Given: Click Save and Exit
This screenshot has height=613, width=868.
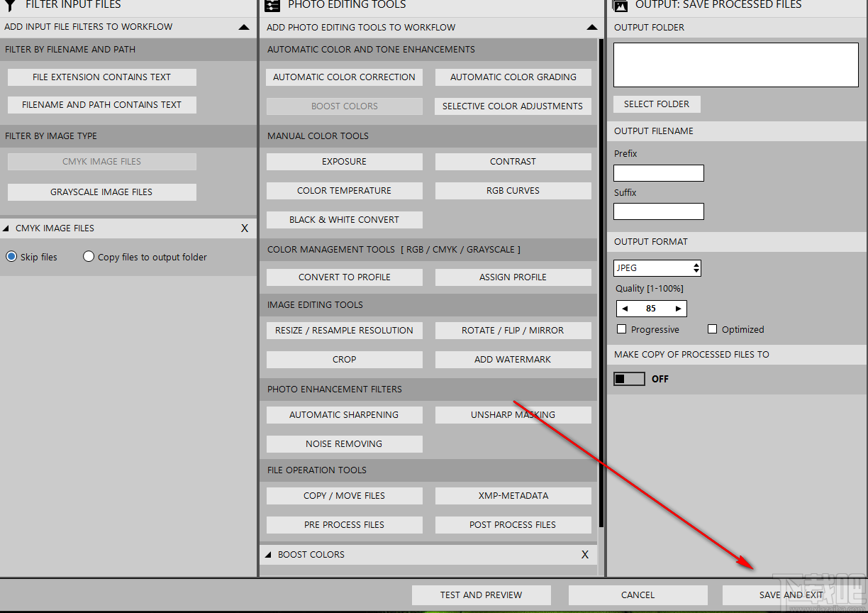Looking at the screenshot, I should (x=791, y=595).
